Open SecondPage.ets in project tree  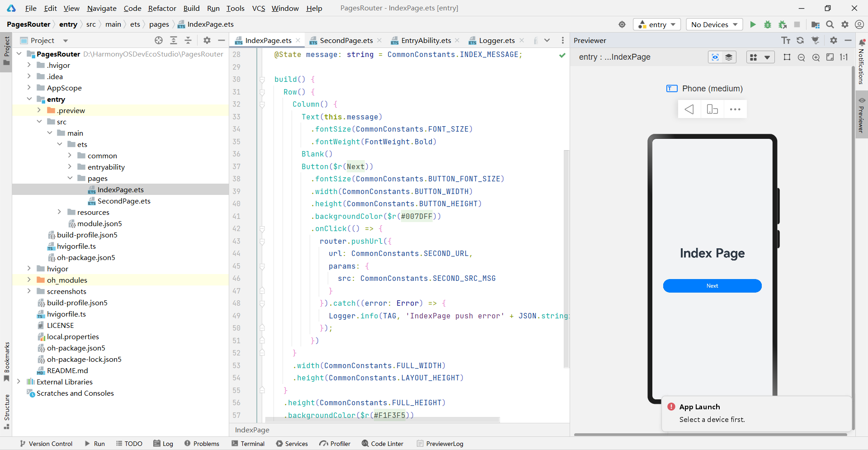[x=124, y=201]
